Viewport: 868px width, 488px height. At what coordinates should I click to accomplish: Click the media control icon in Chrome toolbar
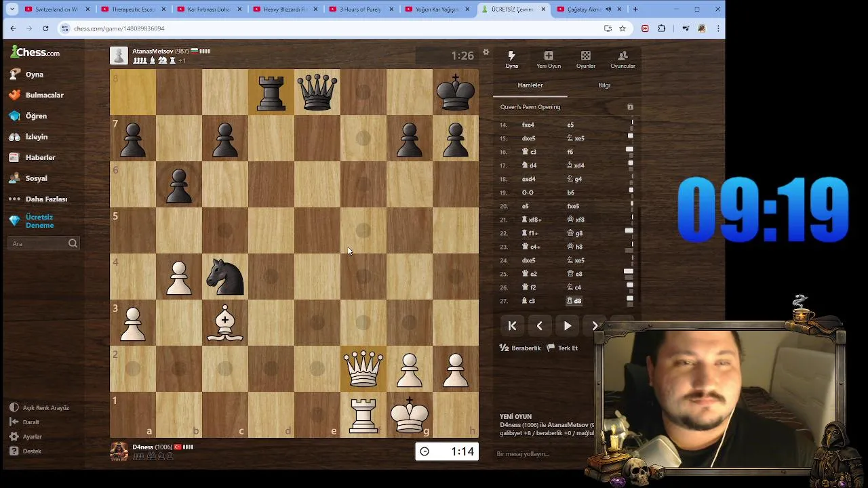[x=686, y=28]
